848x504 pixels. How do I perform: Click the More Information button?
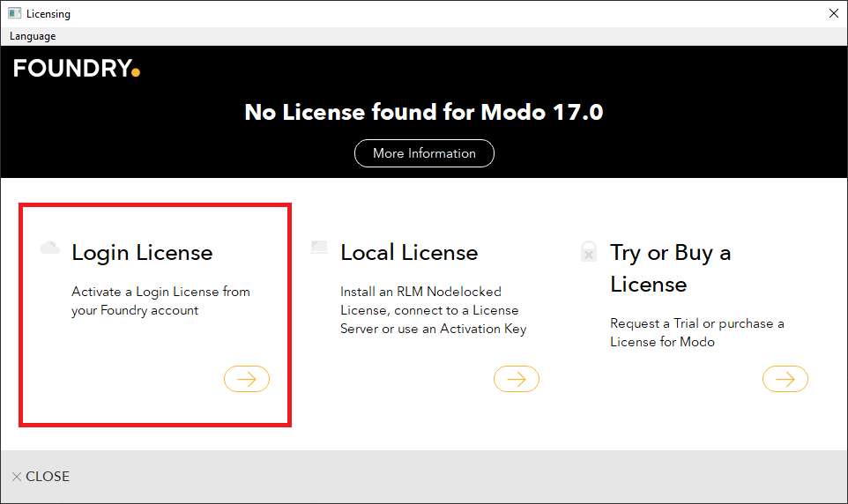click(x=424, y=153)
